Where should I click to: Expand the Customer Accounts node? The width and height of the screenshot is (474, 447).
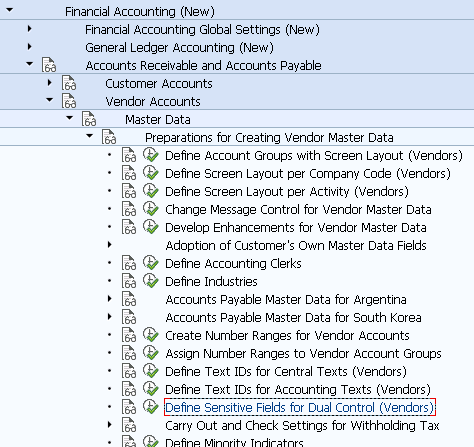click(x=50, y=83)
